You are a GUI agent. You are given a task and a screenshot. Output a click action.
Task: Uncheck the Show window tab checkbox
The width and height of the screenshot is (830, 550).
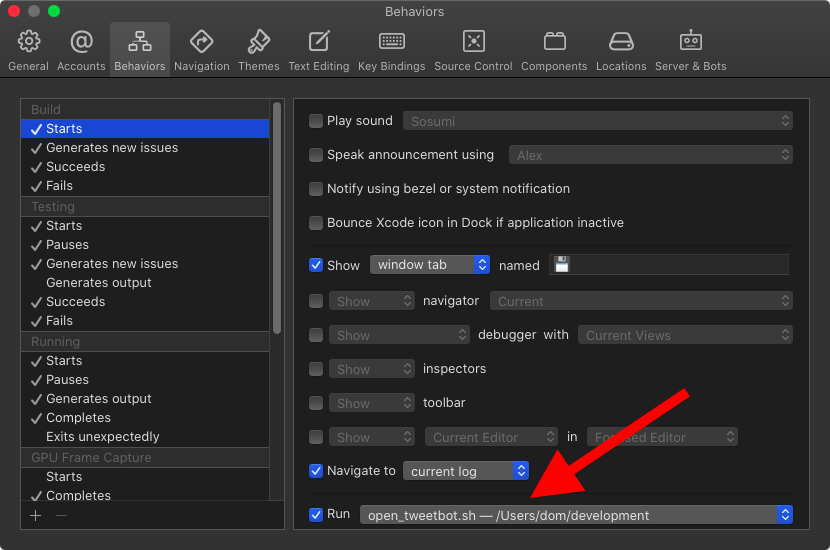316,265
